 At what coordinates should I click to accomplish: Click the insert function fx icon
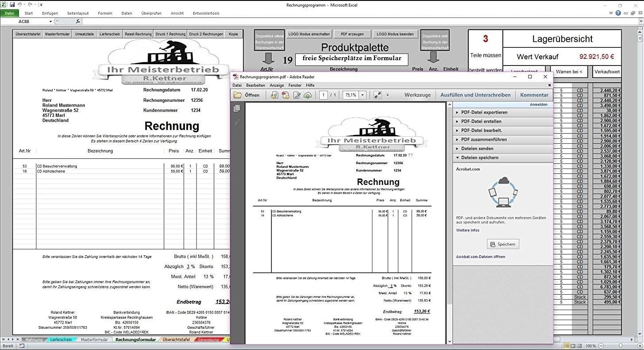pyautogui.click(x=78, y=21)
